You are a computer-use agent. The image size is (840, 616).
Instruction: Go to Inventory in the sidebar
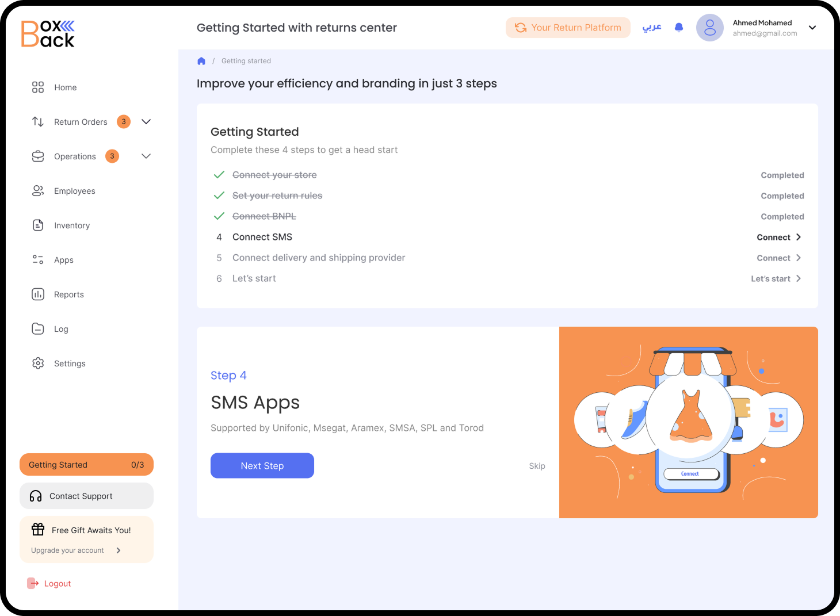click(x=71, y=225)
